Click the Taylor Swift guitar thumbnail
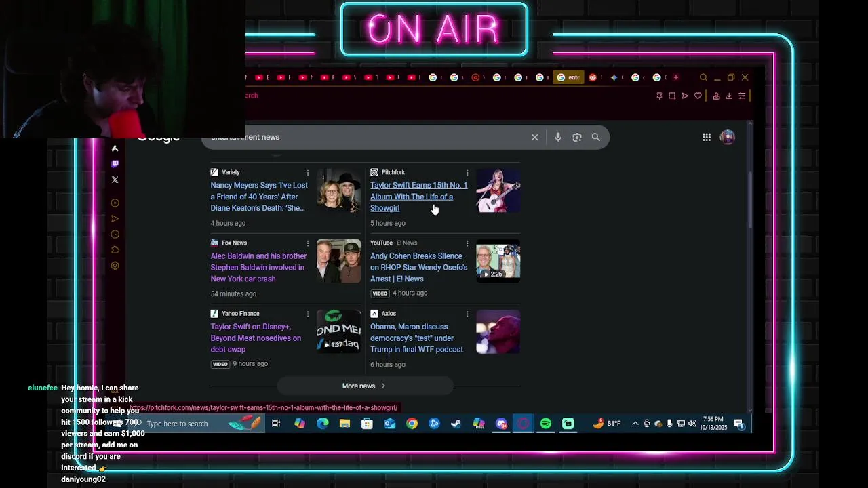This screenshot has width=868, height=488. point(498,191)
